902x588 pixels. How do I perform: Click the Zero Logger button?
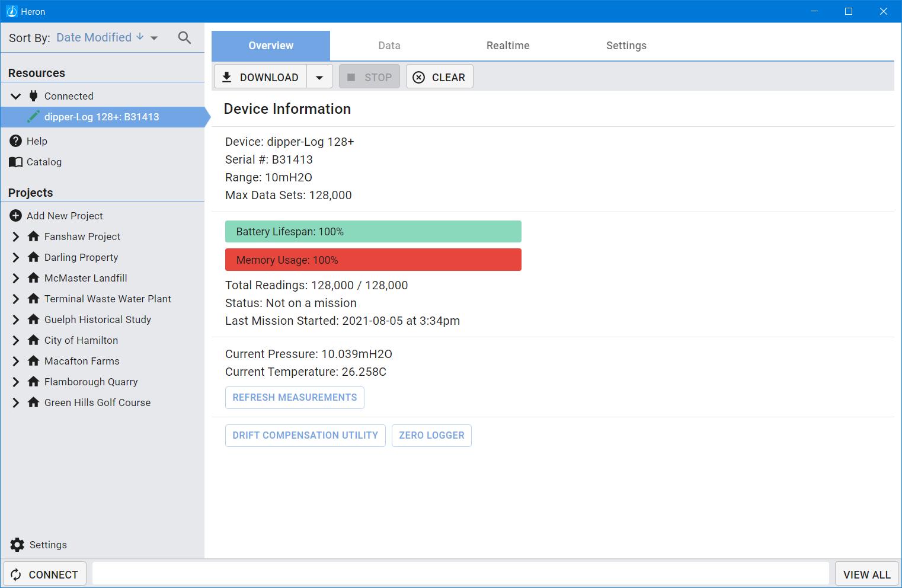[x=431, y=435]
